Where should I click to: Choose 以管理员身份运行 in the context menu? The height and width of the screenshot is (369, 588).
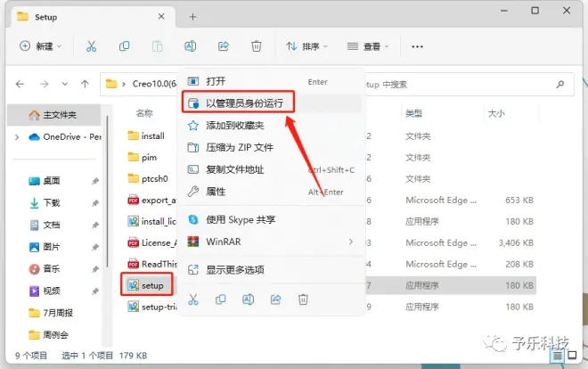pyautogui.click(x=272, y=103)
